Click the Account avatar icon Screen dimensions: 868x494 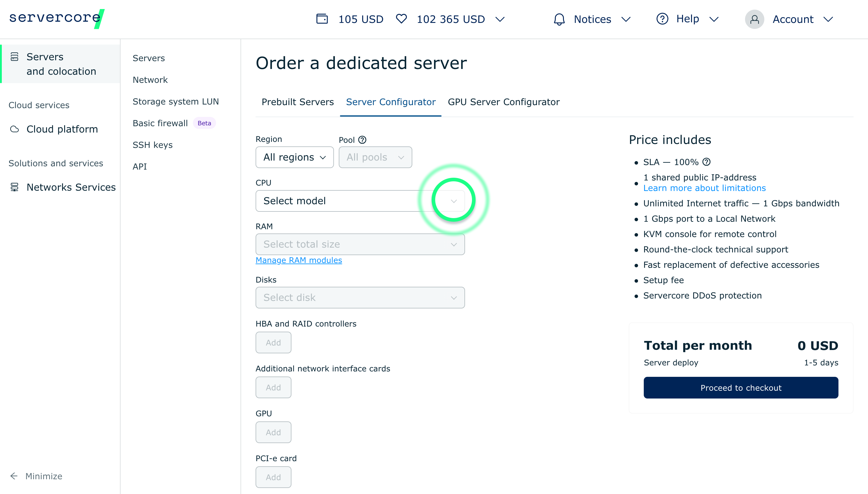[754, 19]
